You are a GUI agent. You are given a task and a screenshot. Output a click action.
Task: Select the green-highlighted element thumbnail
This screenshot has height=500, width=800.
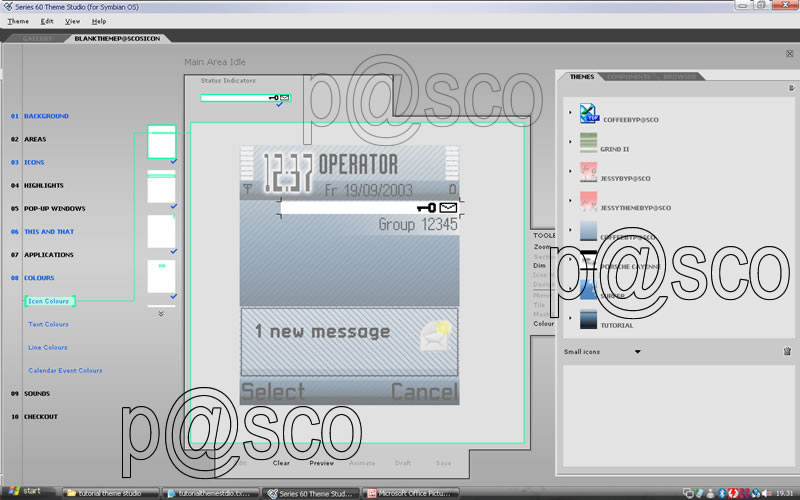[x=162, y=141]
